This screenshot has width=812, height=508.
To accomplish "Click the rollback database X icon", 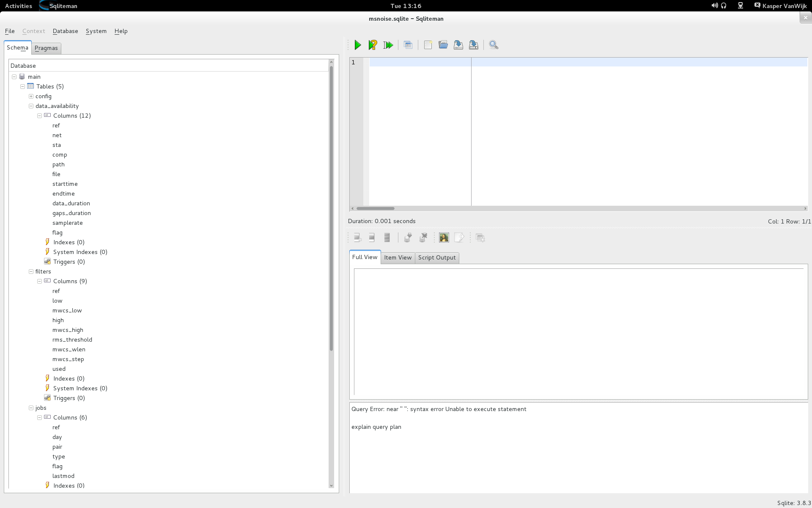I will [x=423, y=237].
